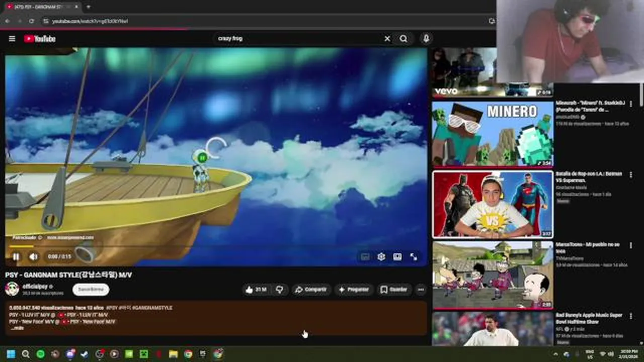
Task: Open options menu for MarcoToons video
Action: [x=630, y=245]
